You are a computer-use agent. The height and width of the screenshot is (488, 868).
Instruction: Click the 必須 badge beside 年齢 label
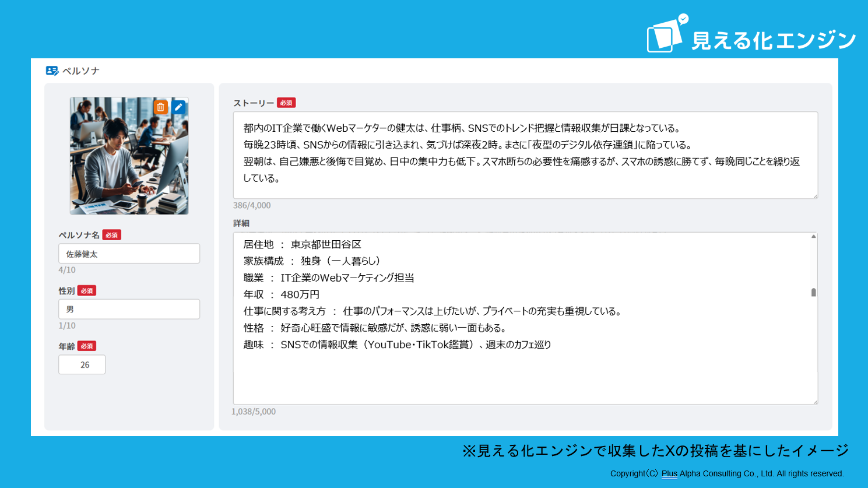(x=87, y=346)
